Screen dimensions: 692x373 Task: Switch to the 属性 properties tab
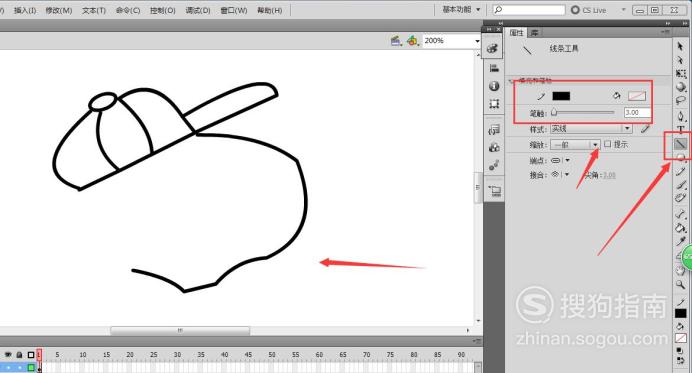tap(516, 33)
